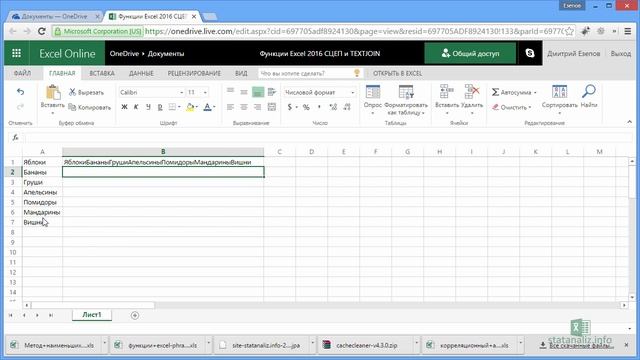Select cell A7 containing Вишня
640x360 pixels.
coord(42,222)
